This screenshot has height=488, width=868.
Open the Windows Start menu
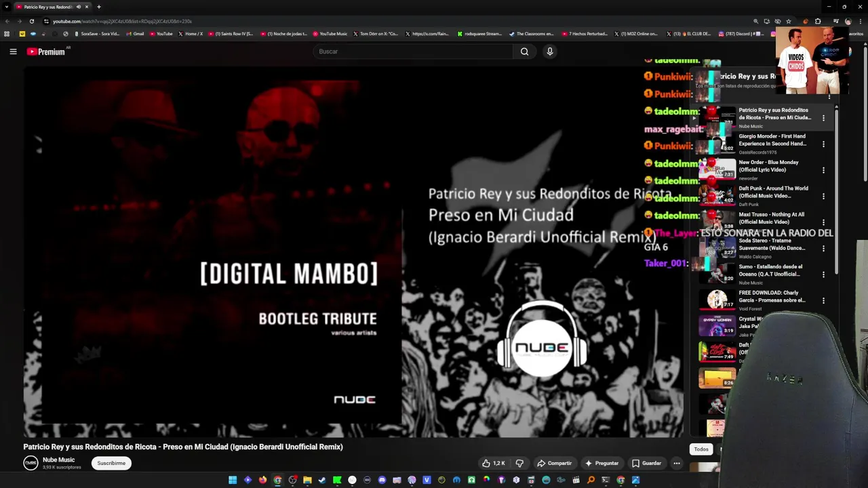[x=233, y=480]
